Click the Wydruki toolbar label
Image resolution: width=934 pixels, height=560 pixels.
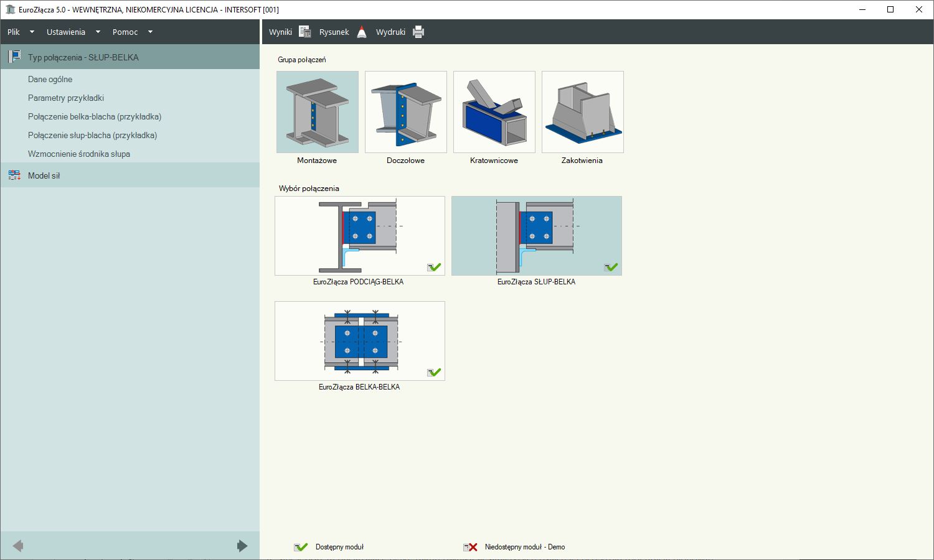click(390, 32)
